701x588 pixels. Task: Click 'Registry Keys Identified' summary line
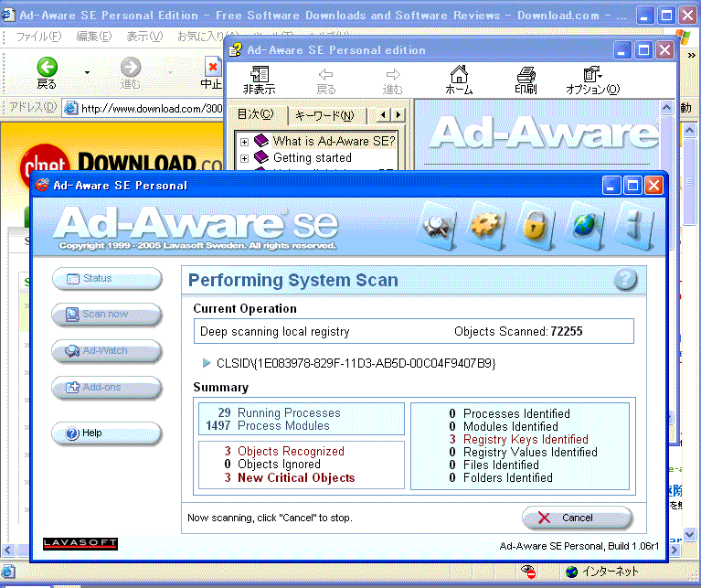[x=526, y=439]
